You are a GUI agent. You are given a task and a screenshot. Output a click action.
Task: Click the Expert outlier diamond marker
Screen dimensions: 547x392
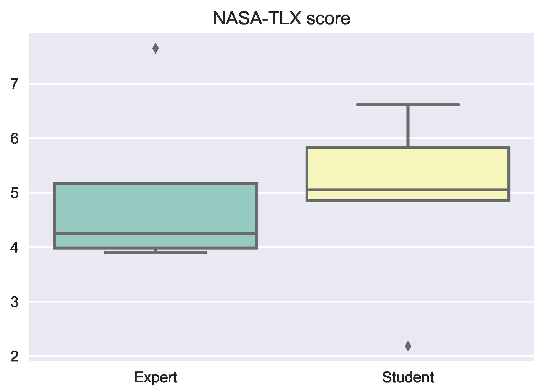tap(156, 48)
